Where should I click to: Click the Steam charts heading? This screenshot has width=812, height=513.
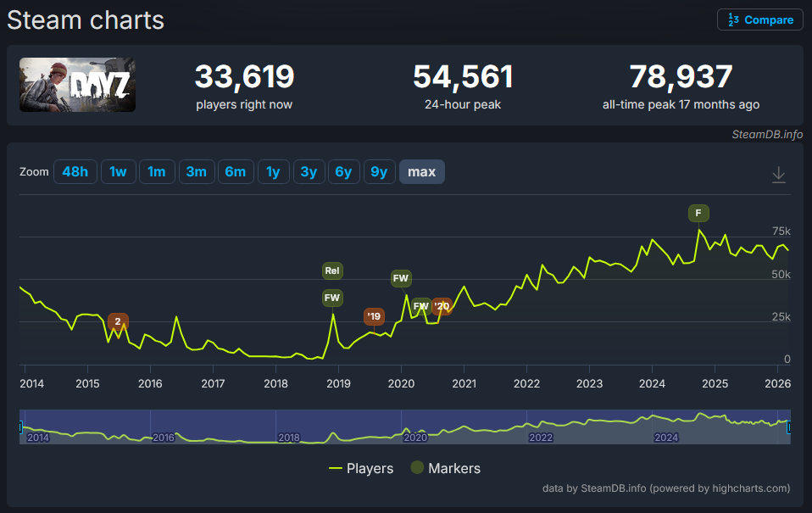[86, 20]
